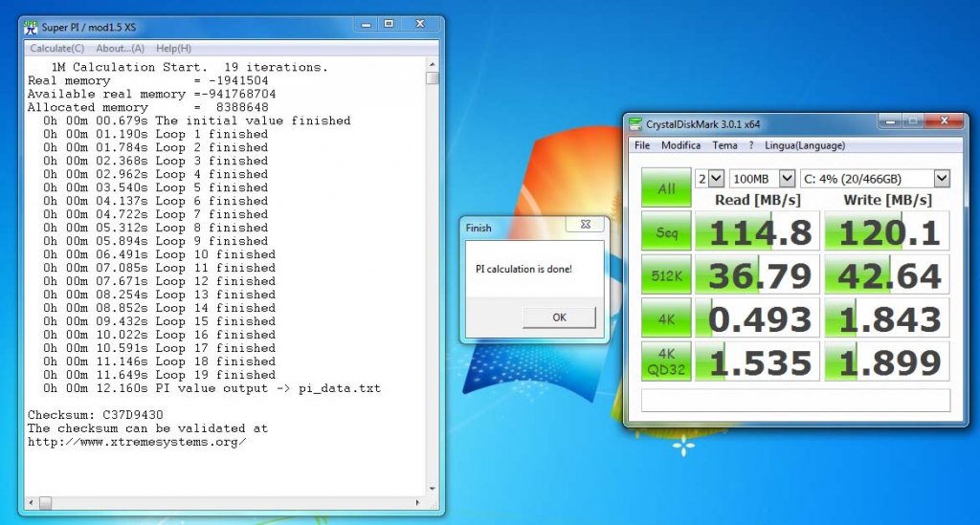Run all tests with the All button
The image size is (980, 525).
point(666,187)
